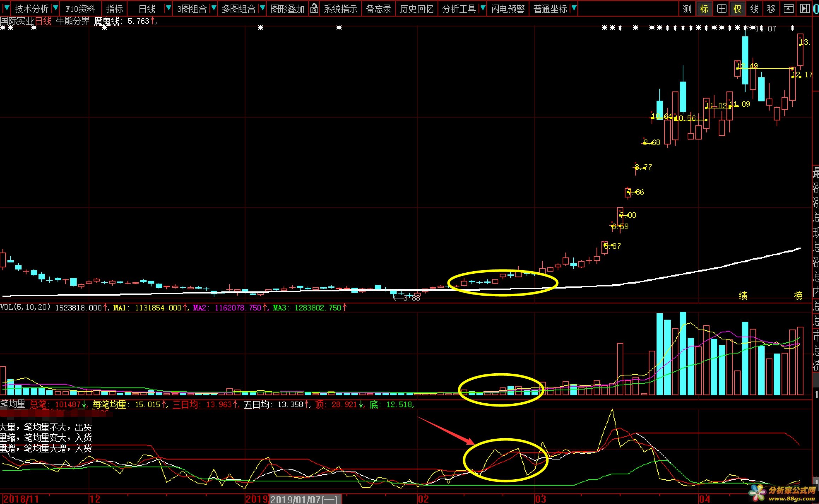Click the text line ending 笔均量不大，出货
Image resolution: width=819 pixels, height=504 pixels.
click(x=46, y=427)
